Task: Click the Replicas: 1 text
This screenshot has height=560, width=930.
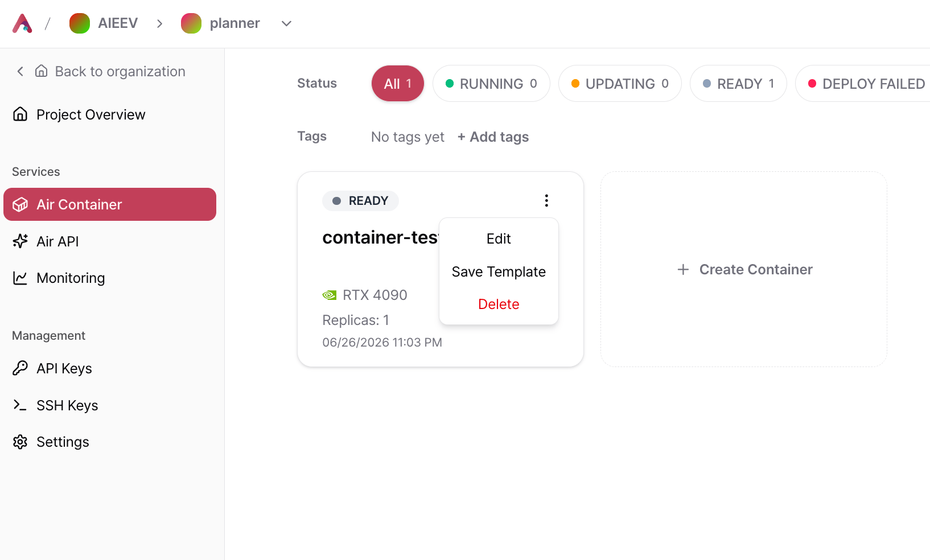Action: point(356,320)
